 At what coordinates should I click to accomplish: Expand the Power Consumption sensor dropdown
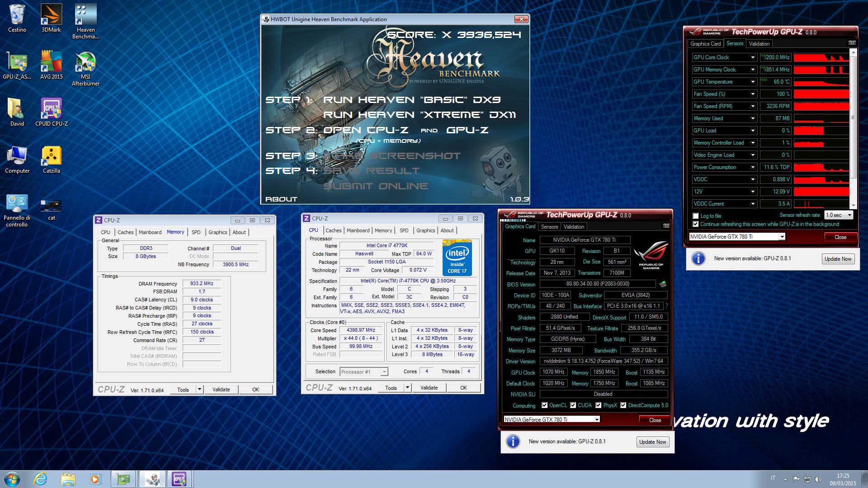coord(753,167)
